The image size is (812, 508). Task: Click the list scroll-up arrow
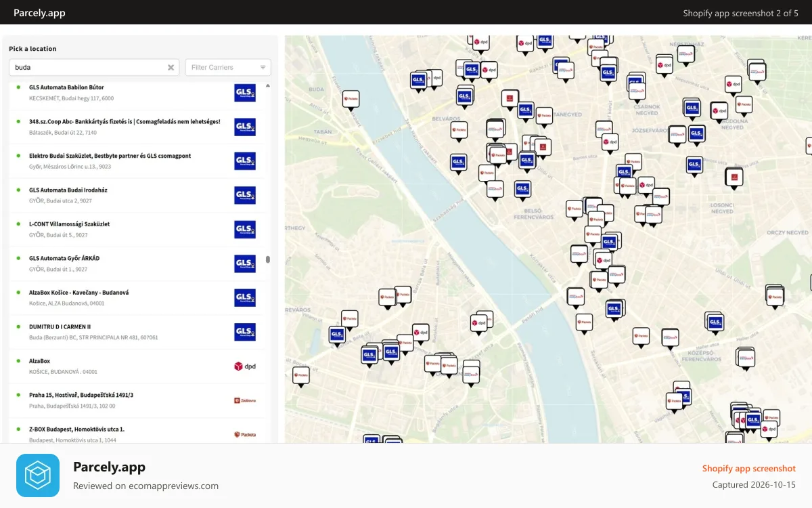268,86
